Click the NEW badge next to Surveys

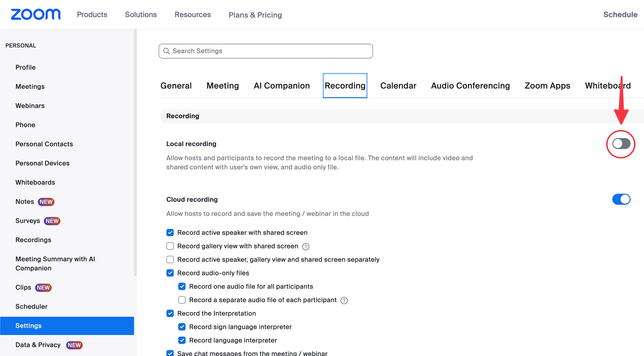pos(52,221)
